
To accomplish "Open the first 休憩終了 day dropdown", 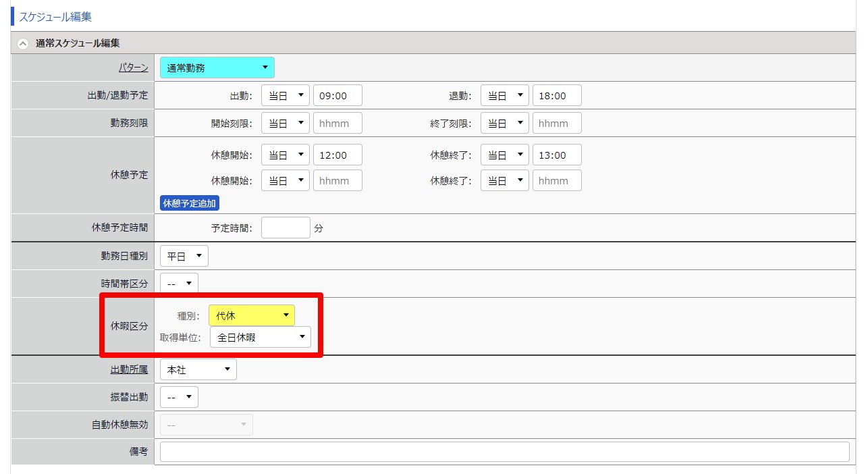I will (505, 155).
